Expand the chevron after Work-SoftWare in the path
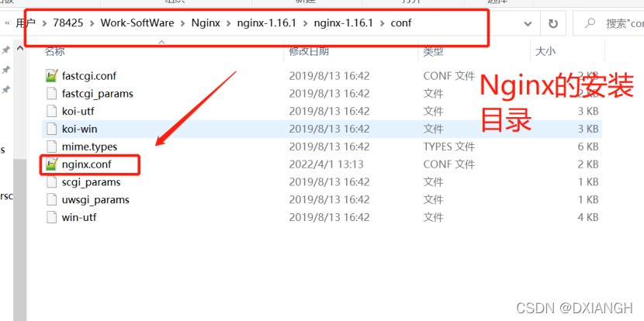Viewport: 644px width, 321px height. (183, 23)
